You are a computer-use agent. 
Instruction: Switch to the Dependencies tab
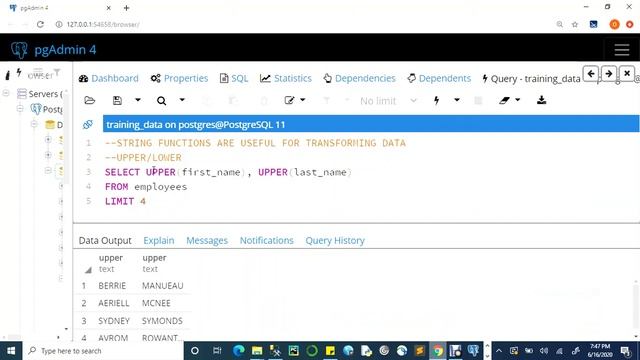click(x=359, y=78)
